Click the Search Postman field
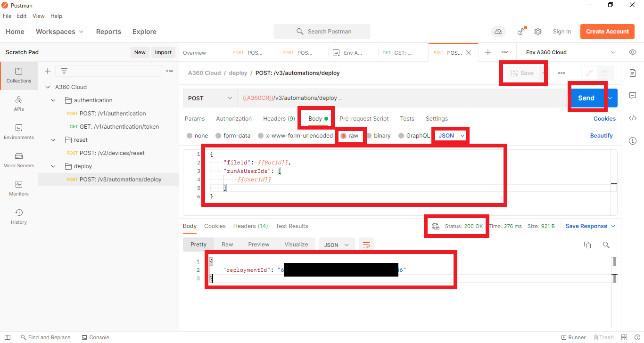 (322, 32)
